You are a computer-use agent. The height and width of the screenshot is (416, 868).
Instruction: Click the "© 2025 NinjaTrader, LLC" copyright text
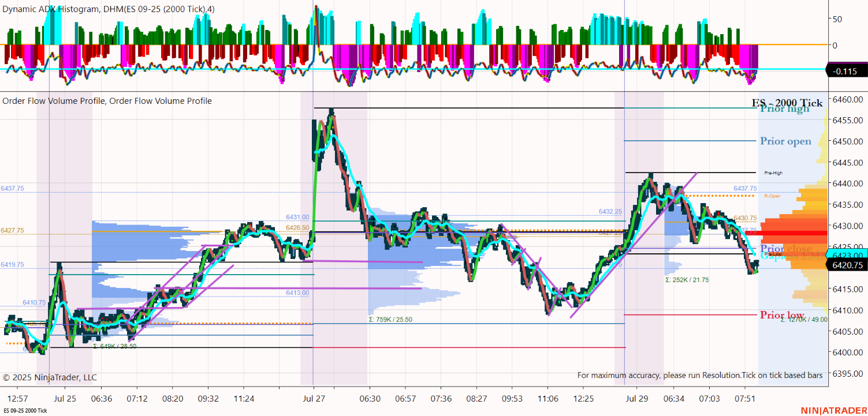[x=50, y=378]
